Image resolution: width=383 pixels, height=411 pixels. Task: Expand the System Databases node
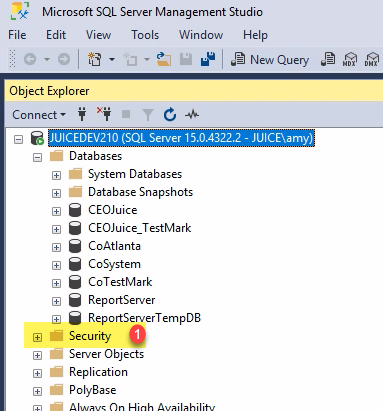pos(56,175)
